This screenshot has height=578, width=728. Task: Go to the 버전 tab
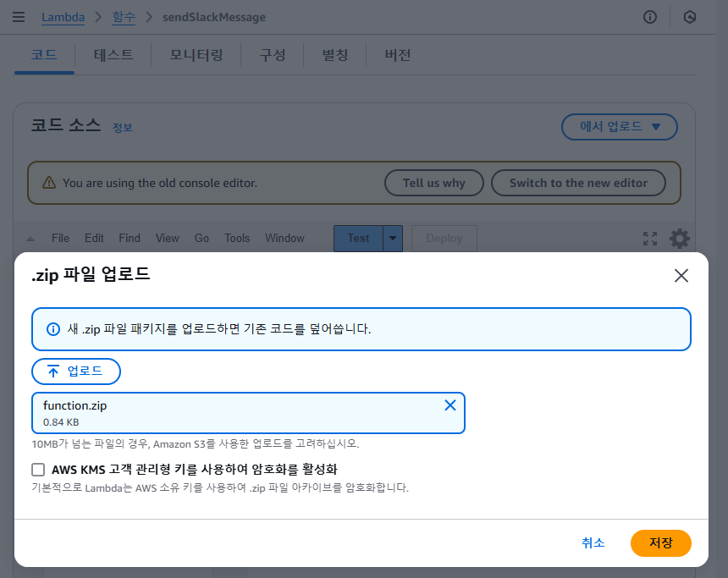(x=397, y=55)
